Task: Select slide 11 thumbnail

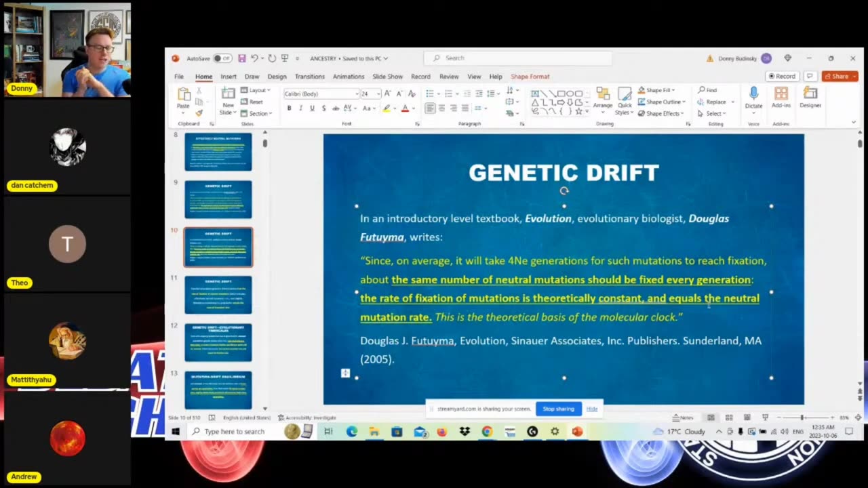Action: click(x=218, y=295)
